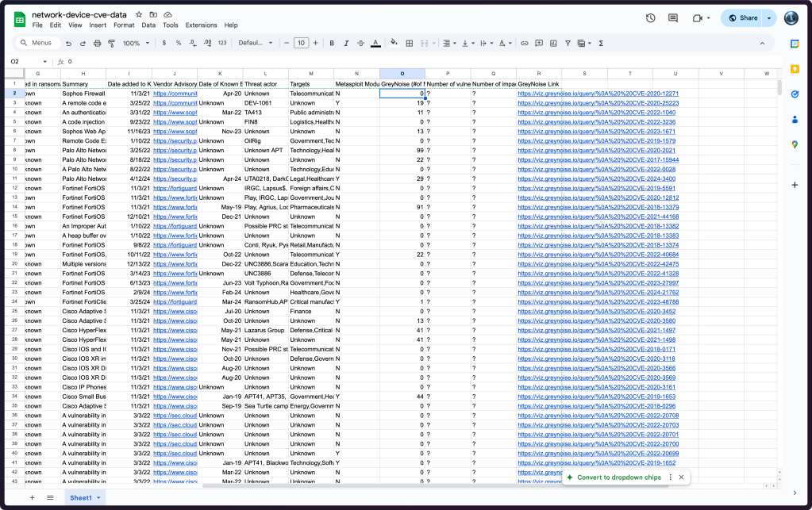Open version history clock icon
The image size is (812, 510).
[651, 18]
